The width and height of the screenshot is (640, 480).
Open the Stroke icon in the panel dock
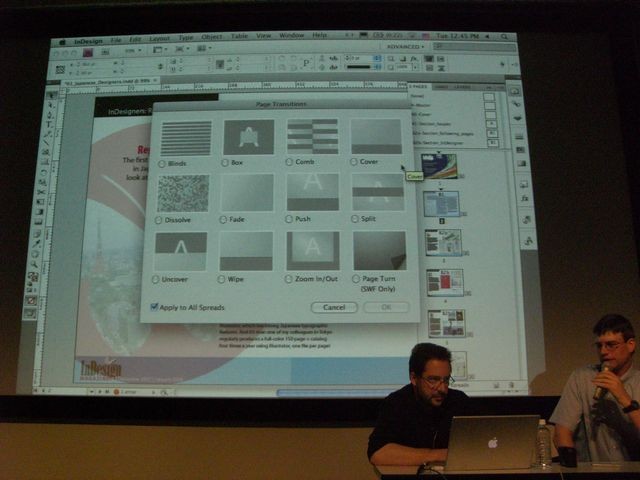point(520,137)
